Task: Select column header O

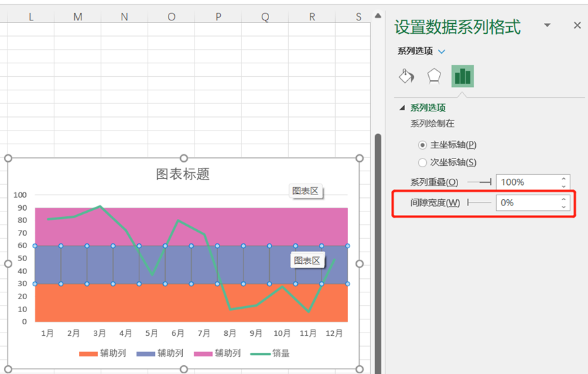Action: click(171, 17)
